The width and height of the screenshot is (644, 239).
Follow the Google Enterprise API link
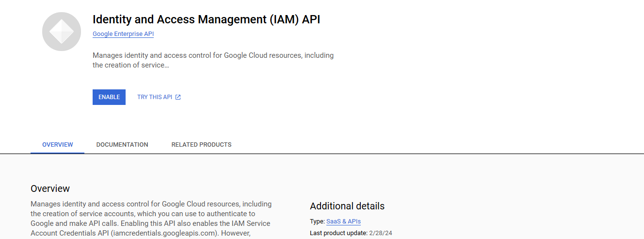tap(123, 34)
